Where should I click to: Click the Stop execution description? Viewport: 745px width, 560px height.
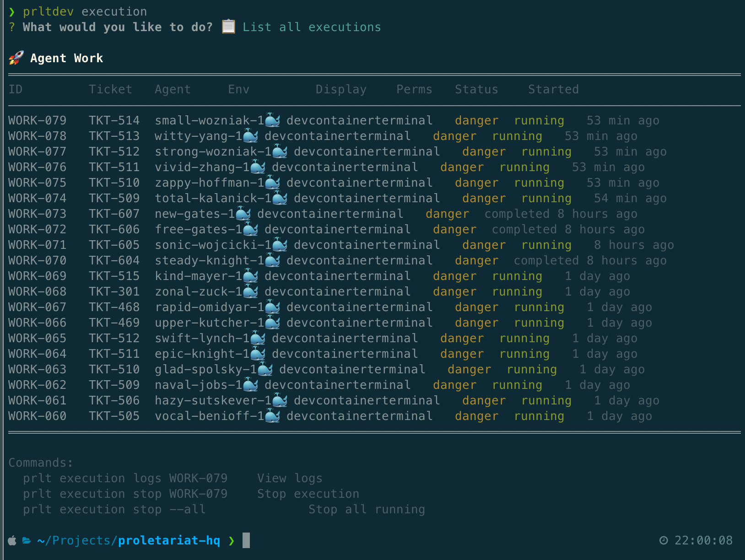pos(308,494)
